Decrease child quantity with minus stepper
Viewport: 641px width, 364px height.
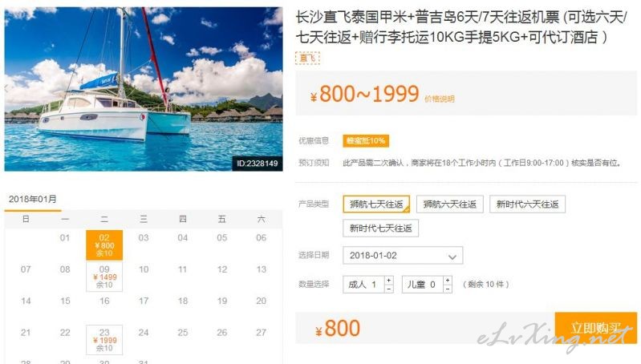[x=448, y=289]
